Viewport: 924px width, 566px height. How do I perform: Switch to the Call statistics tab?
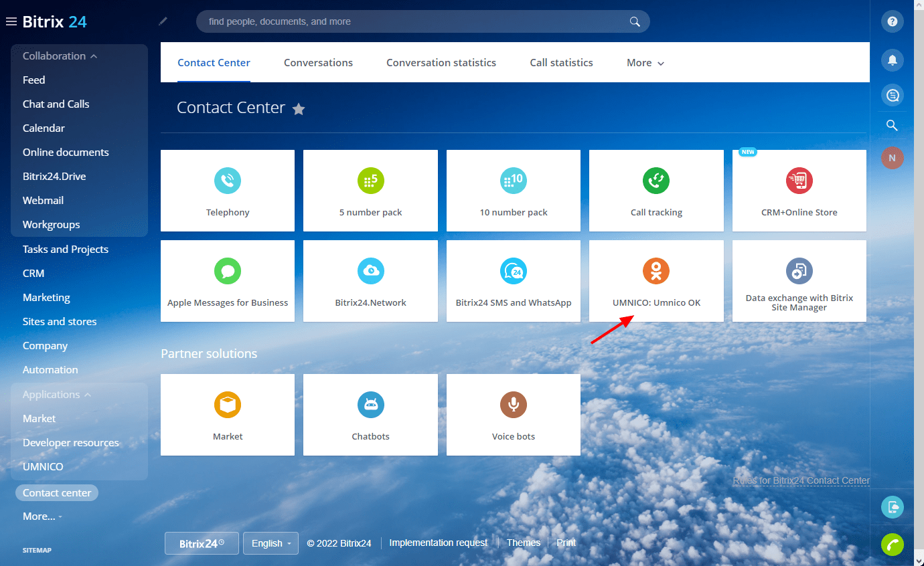click(x=561, y=63)
